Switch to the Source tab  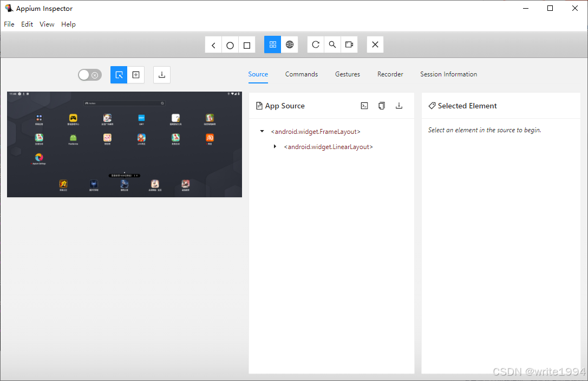[x=258, y=74]
